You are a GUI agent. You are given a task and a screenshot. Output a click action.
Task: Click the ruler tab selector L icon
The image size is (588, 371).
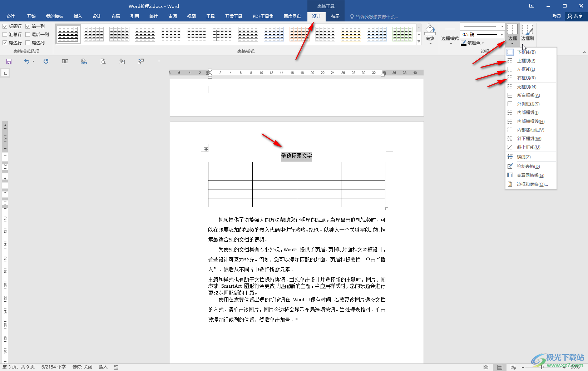click(5, 73)
